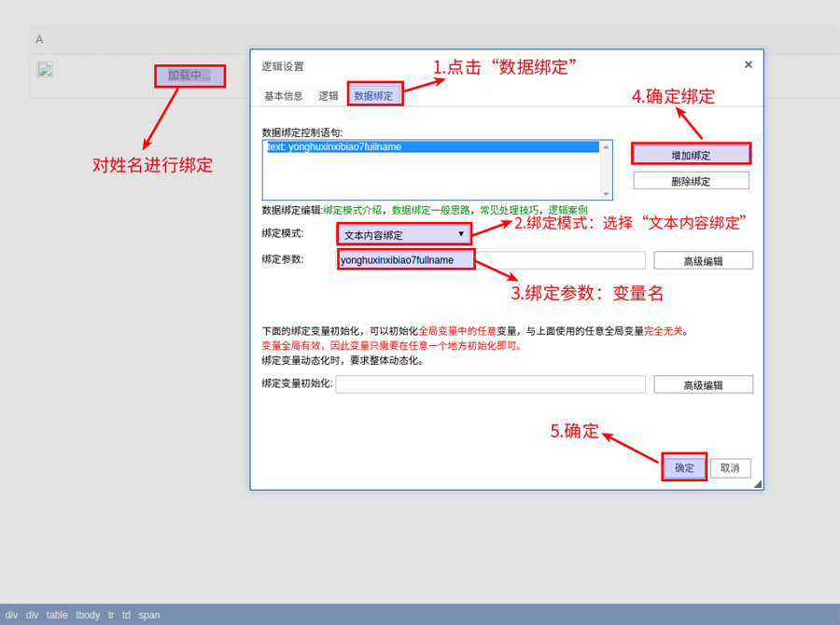Open the 逻辑 tab
This screenshot has height=625, width=840.
[x=329, y=95]
